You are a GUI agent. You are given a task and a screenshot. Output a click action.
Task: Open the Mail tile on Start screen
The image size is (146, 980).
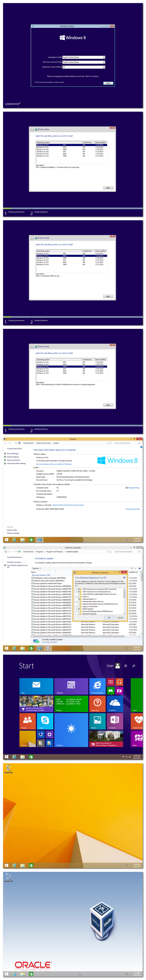click(36, 686)
